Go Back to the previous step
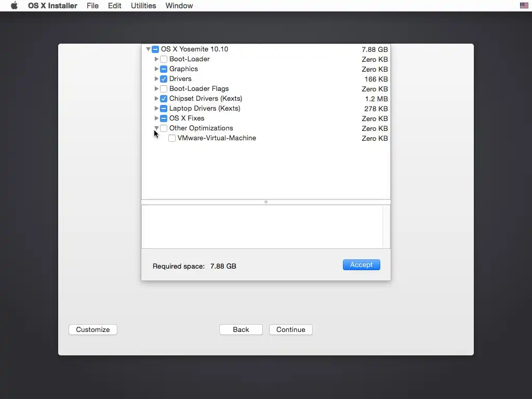This screenshot has height=399, width=532. coord(241,329)
